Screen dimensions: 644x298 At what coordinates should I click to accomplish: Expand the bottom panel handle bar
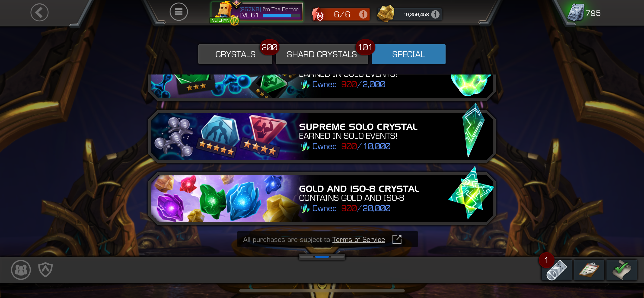point(322,257)
